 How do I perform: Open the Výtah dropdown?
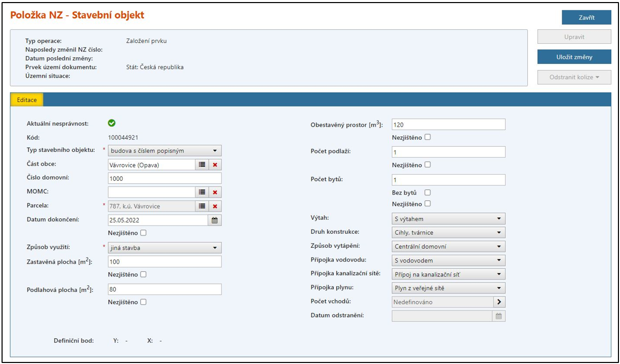coord(448,219)
